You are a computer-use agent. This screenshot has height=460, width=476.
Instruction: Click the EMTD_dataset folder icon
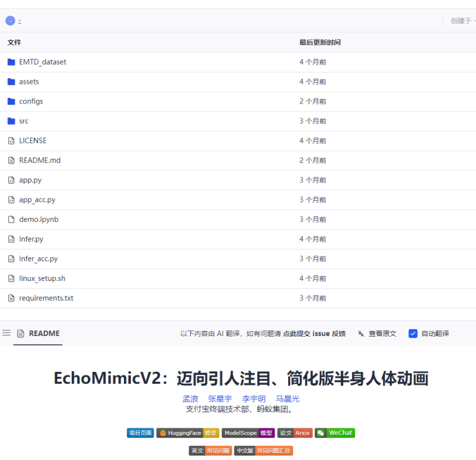click(x=11, y=62)
